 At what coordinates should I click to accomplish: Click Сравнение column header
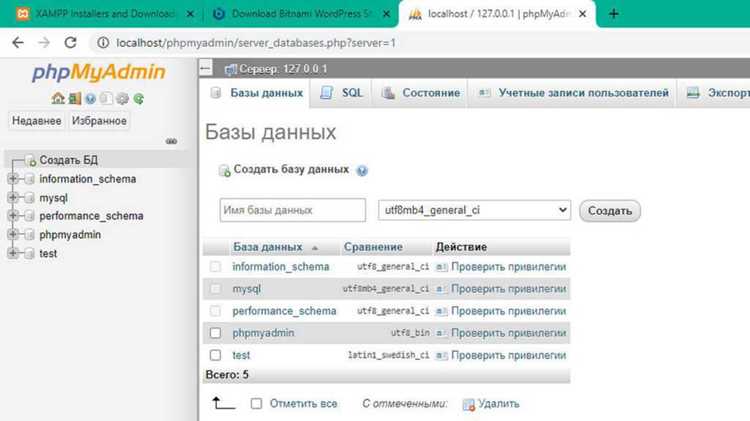(373, 247)
